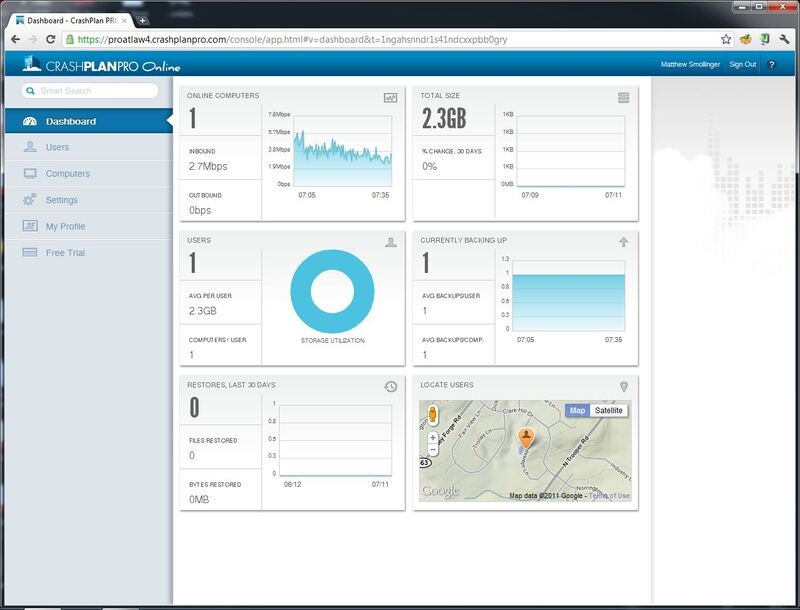Bookmark the page with the star icon
800x610 pixels.
pos(726,40)
